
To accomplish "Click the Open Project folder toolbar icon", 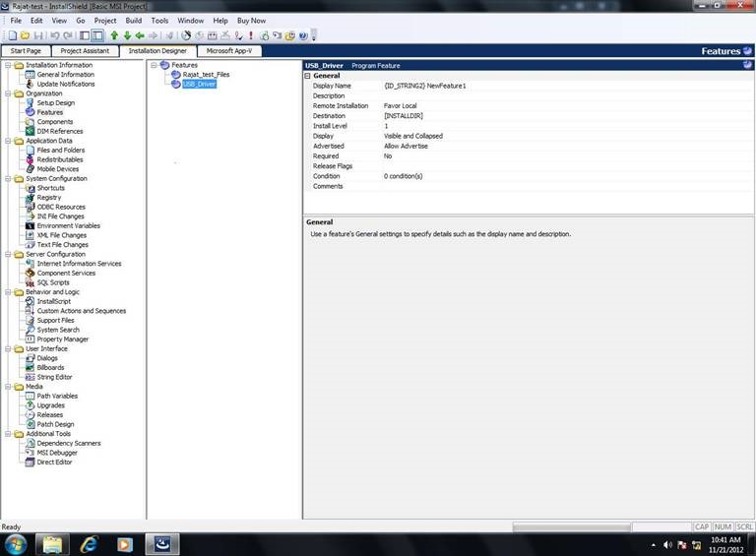I will pyautogui.click(x=25, y=35).
